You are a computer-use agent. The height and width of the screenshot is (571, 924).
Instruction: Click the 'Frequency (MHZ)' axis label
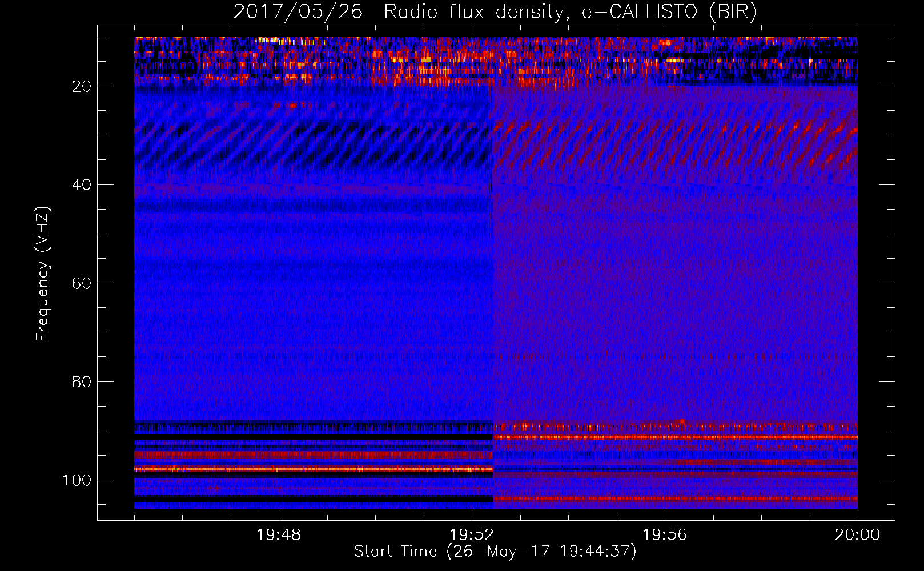pos(43,274)
